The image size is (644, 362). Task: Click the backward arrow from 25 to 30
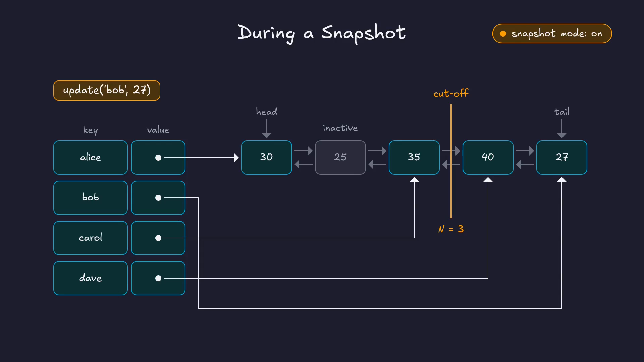coord(304,164)
